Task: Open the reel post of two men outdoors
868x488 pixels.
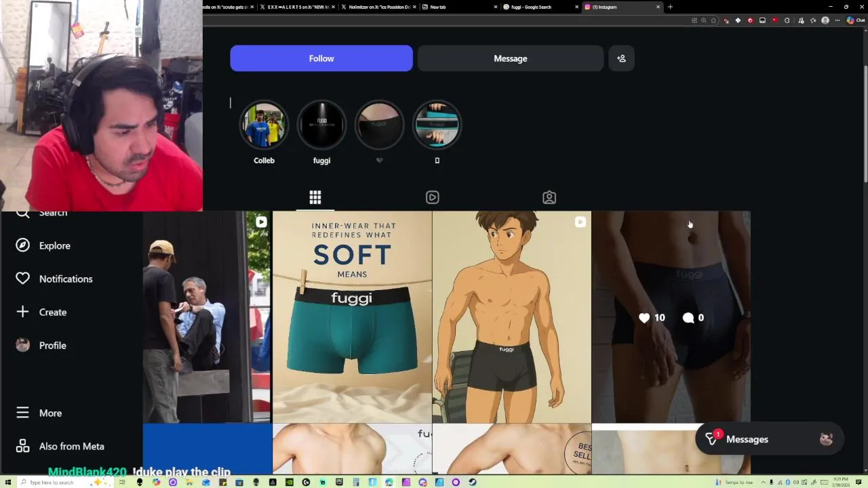Action: pyautogui.click(x=207, y=317)
